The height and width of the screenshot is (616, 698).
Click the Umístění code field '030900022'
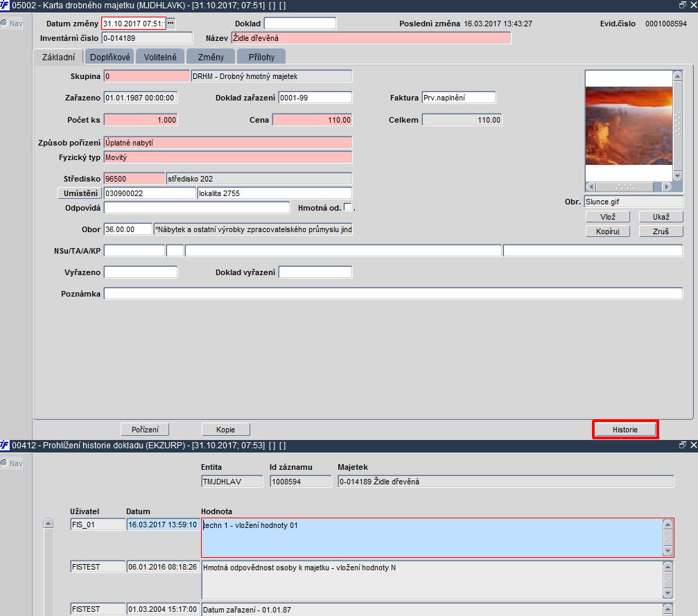point(150,193)
